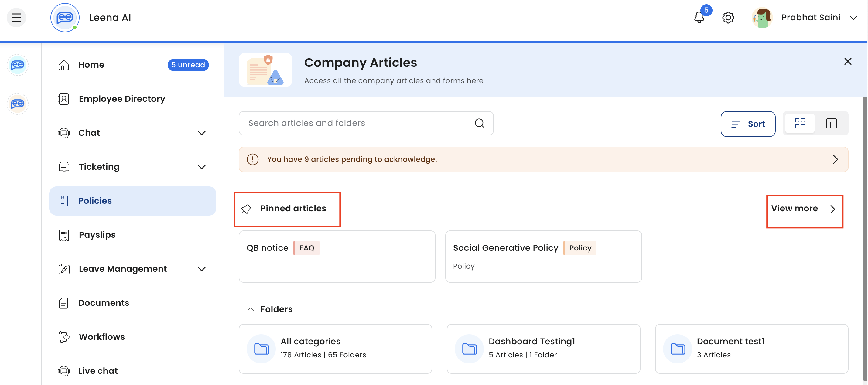Switch to grid view
Viewport: 868px width, 385px height.
800,123
